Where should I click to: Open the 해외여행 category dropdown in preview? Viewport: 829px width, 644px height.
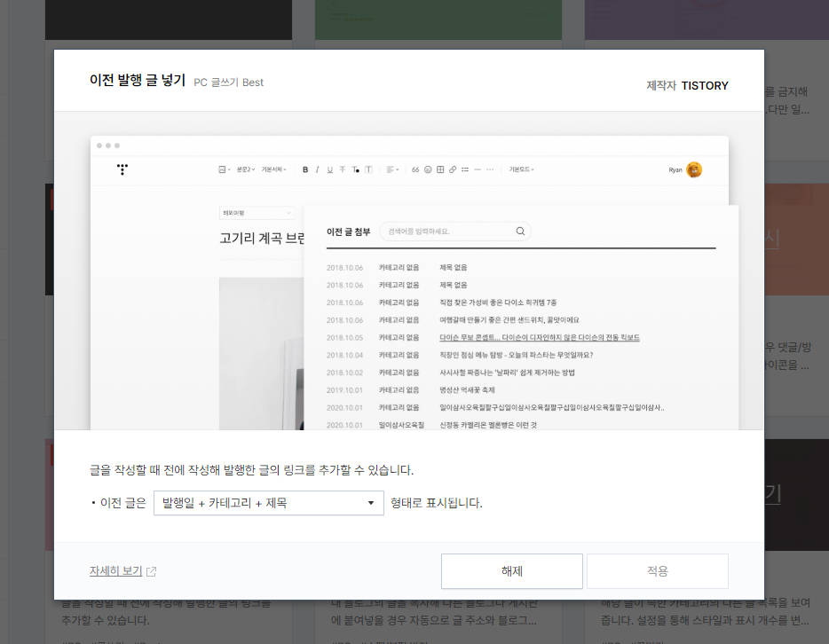point(257,213)
